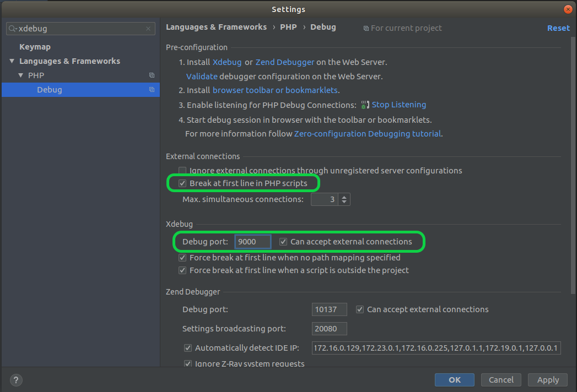
Task: Select the Debug item in settings tree
Action: (80, 90)
